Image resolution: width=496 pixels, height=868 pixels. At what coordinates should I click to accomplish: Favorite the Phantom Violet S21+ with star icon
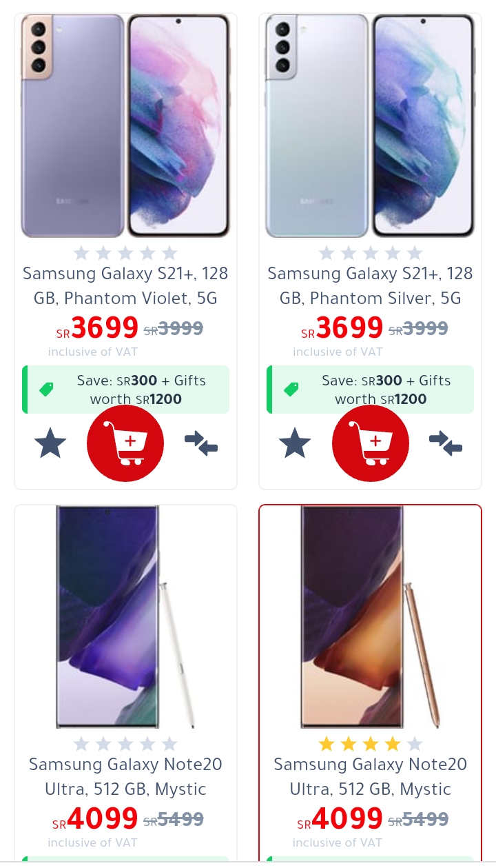[x=50, y=443]
